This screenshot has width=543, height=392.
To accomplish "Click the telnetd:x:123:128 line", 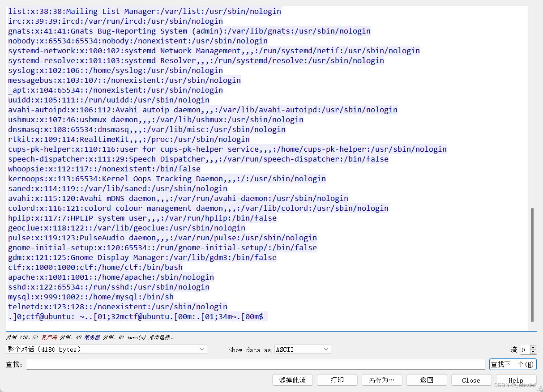I will pos(118,307).
